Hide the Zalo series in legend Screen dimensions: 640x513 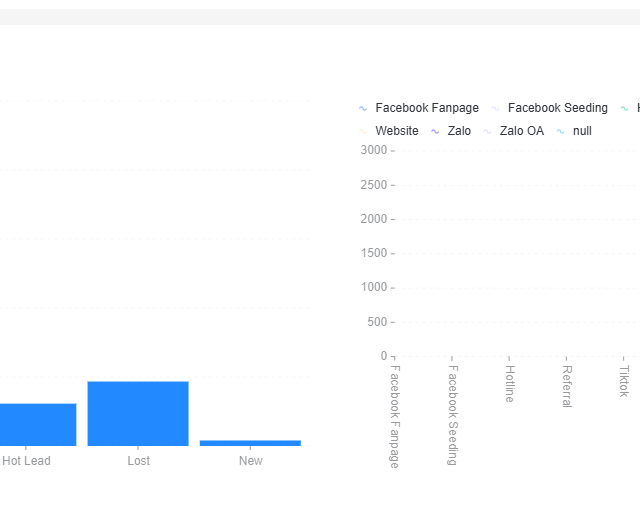click(459, 131)
